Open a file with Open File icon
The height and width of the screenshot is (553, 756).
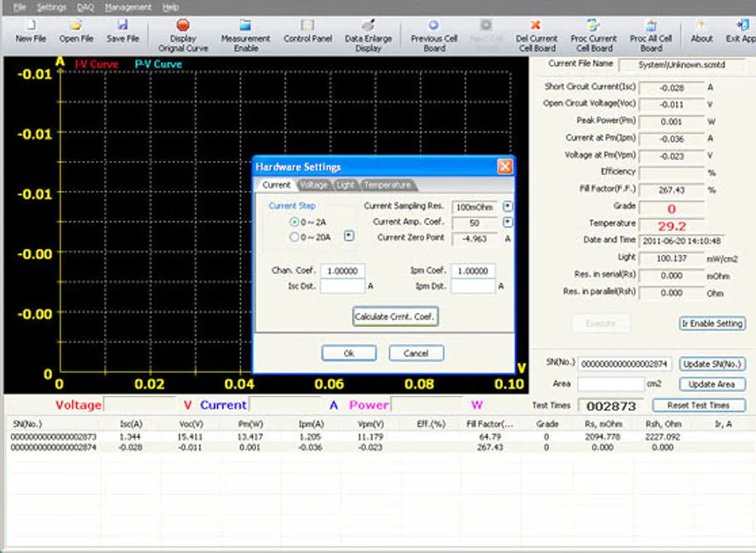76,27
